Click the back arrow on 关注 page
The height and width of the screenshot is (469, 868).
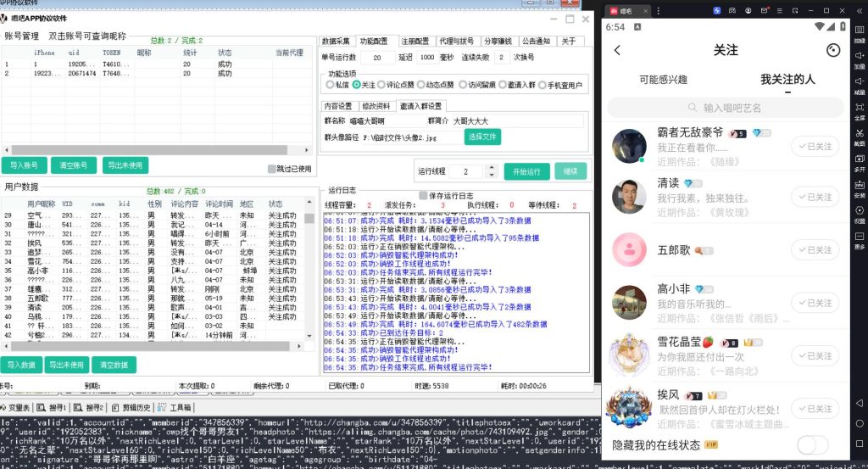(617, 50)
